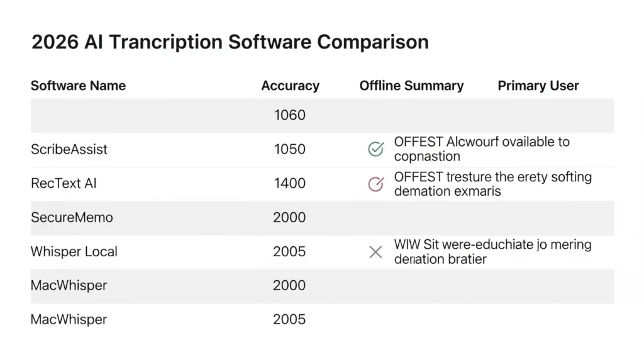Click the Offline Summary column header
This screenshot has height=352, width=644.
(411, 86)
